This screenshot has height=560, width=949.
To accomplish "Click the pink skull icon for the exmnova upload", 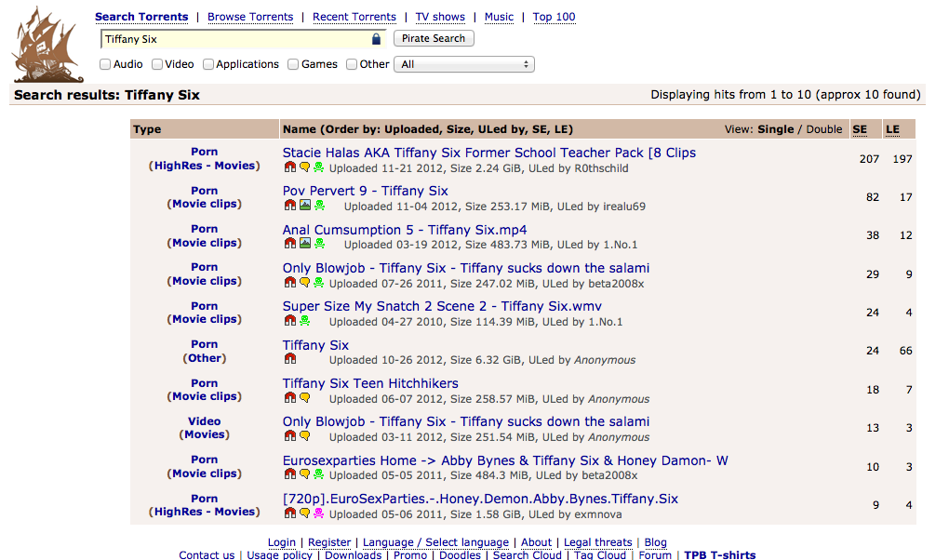I will point(319,513).
